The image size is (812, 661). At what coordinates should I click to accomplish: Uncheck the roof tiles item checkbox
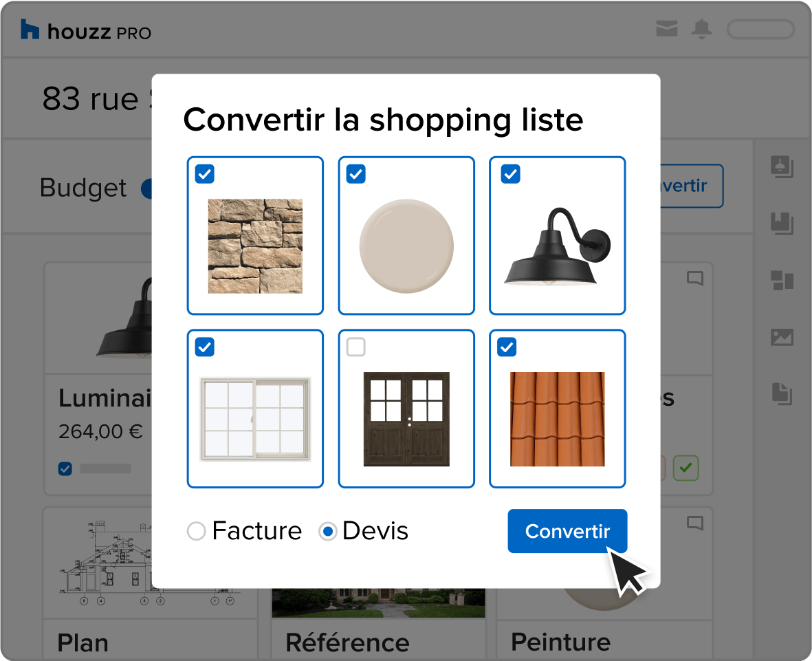pos(507,347)
